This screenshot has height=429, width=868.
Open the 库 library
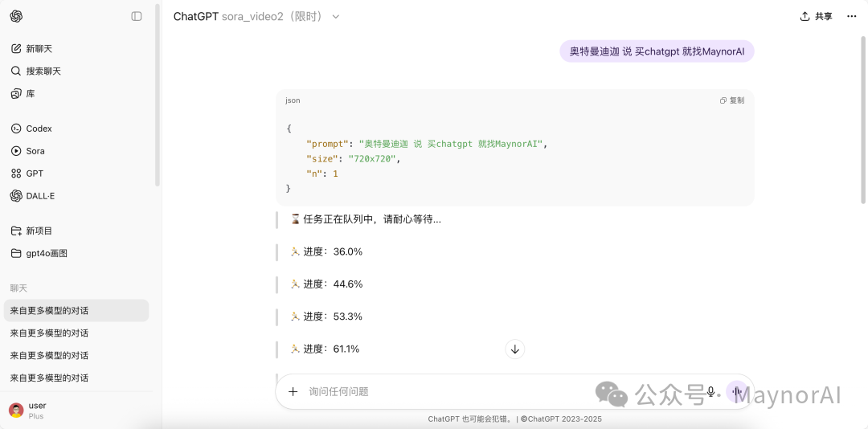tap(76, 93)
